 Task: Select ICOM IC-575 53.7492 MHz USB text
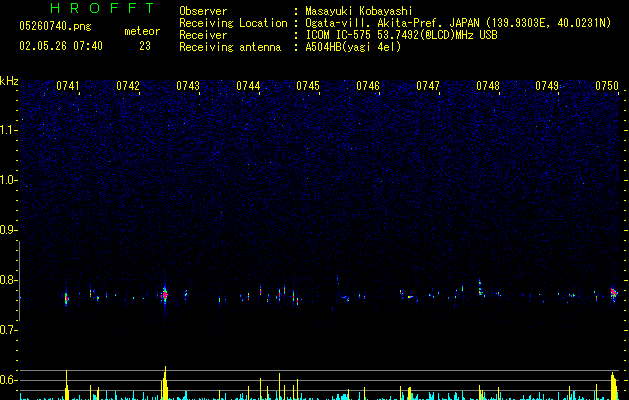tap(401, 35)
